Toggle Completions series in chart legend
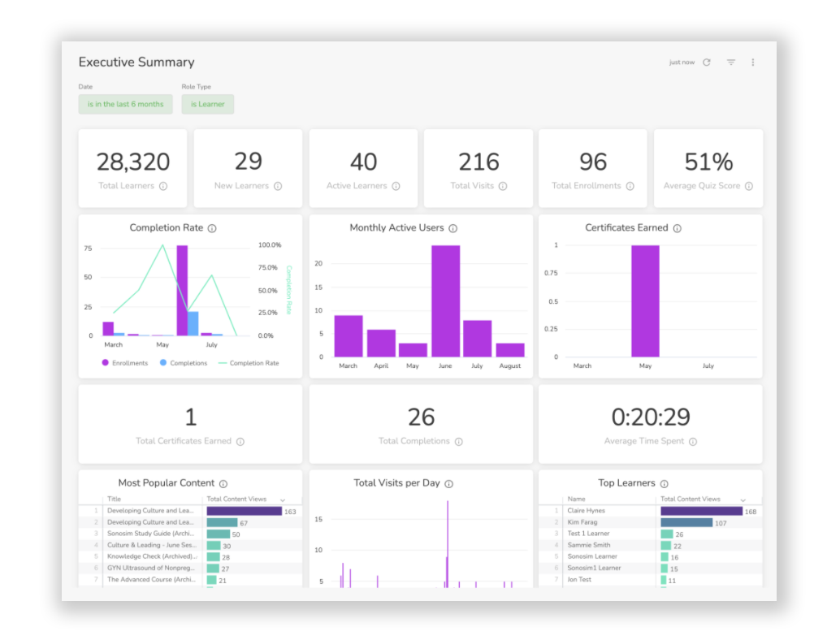Viewport: 840px width, 640px height. point(184,363)
